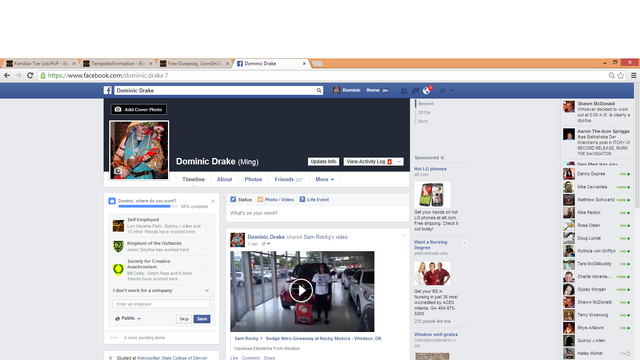The width and height of the screenshot is (640, 360).
Task: Open Public audience selector dropdown
Action: tap(128, 318)
